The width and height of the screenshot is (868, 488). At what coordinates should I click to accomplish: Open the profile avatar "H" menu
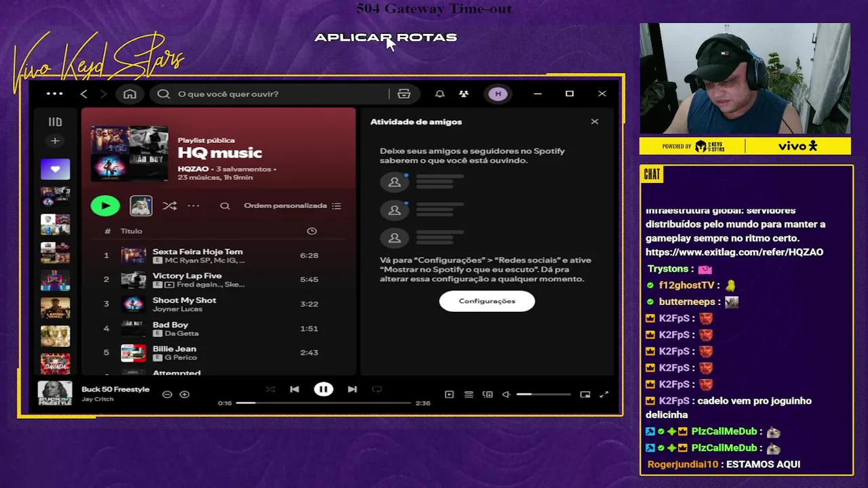[x=498, y=94]
